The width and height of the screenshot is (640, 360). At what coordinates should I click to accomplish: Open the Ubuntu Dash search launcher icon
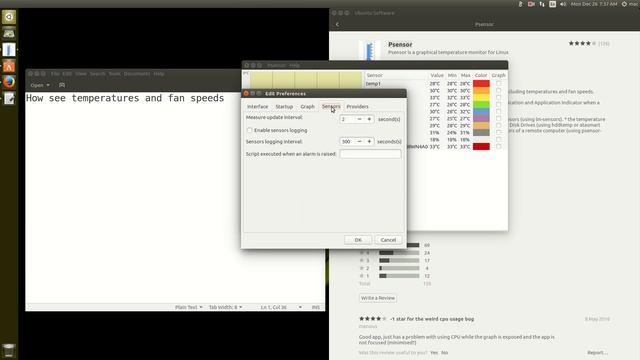click(x=9, y=17)
